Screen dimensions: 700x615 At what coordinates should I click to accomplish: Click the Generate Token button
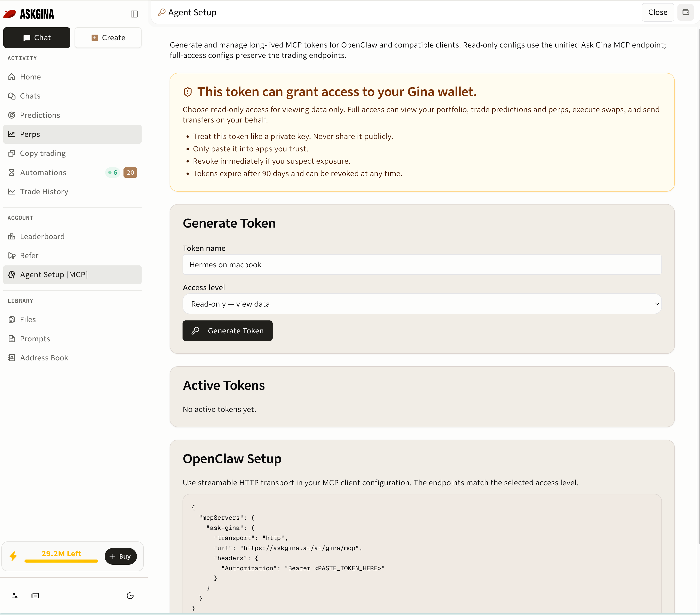click(227, 331)
